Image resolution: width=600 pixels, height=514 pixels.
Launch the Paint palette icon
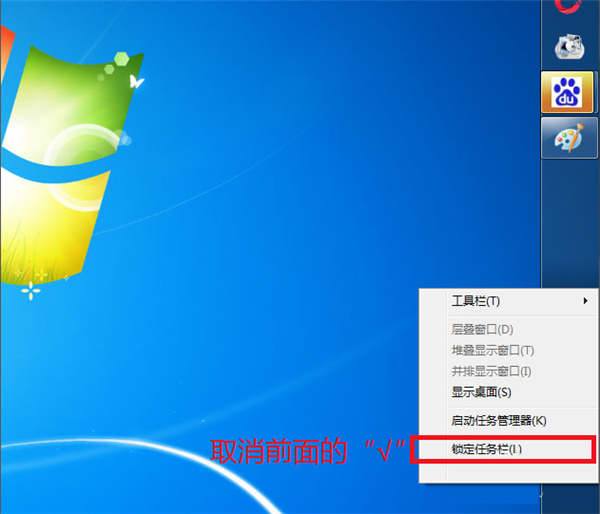click(x=568, y=138)
